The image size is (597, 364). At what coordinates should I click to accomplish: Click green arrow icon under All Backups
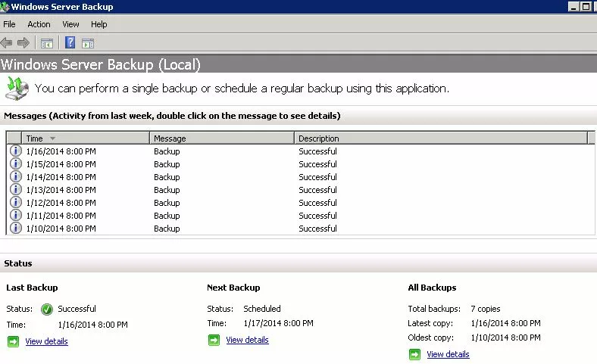pyautogui.click(x=414, y=354)
